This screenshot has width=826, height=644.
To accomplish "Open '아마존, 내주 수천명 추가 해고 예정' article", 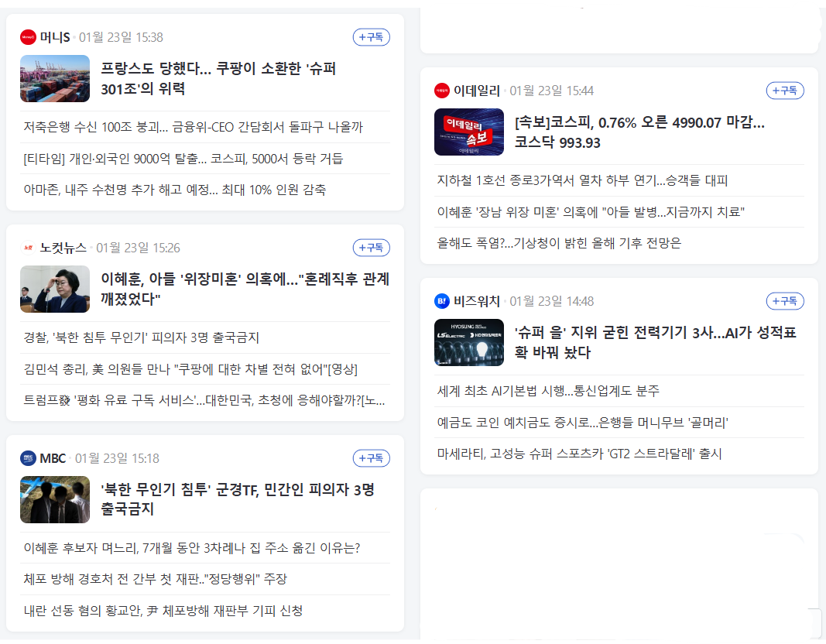I will pyautogui.click(x=175, y=190).
